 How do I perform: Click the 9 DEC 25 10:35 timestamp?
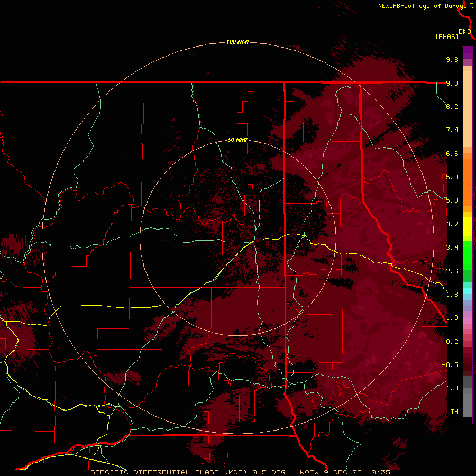[356, 472]
